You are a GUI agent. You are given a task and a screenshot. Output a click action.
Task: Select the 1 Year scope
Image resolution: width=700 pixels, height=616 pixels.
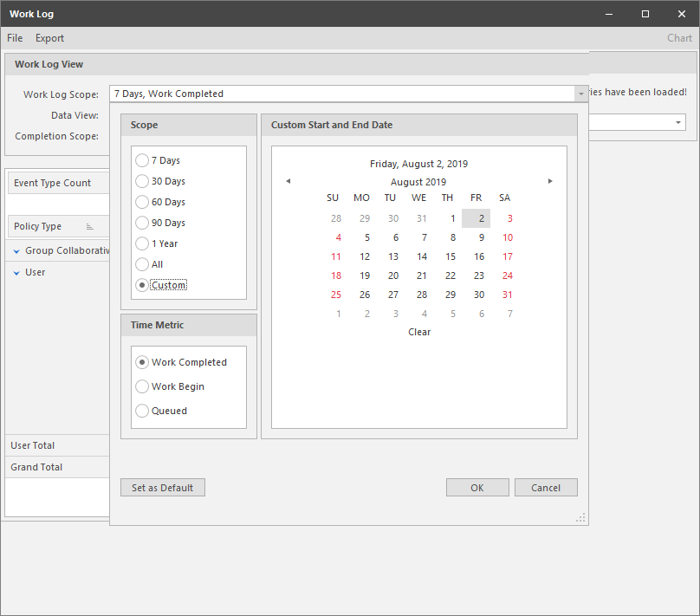coord(142,243)
